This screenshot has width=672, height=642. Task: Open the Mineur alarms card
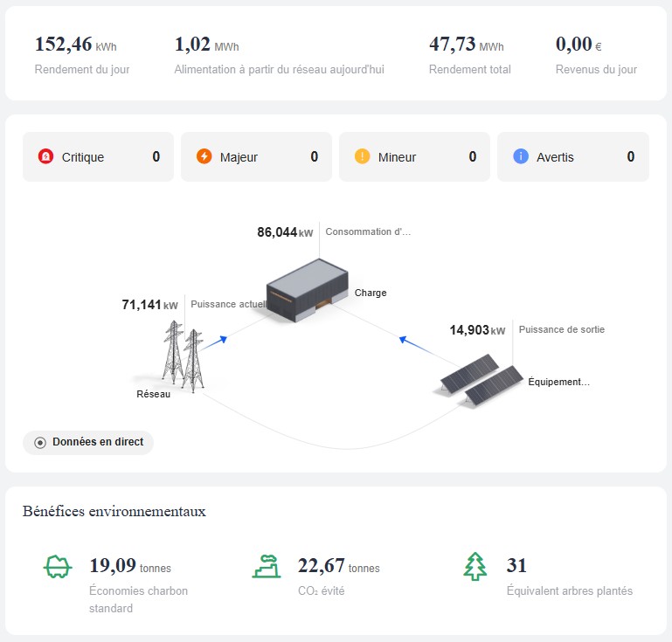(x=414, y=157)
